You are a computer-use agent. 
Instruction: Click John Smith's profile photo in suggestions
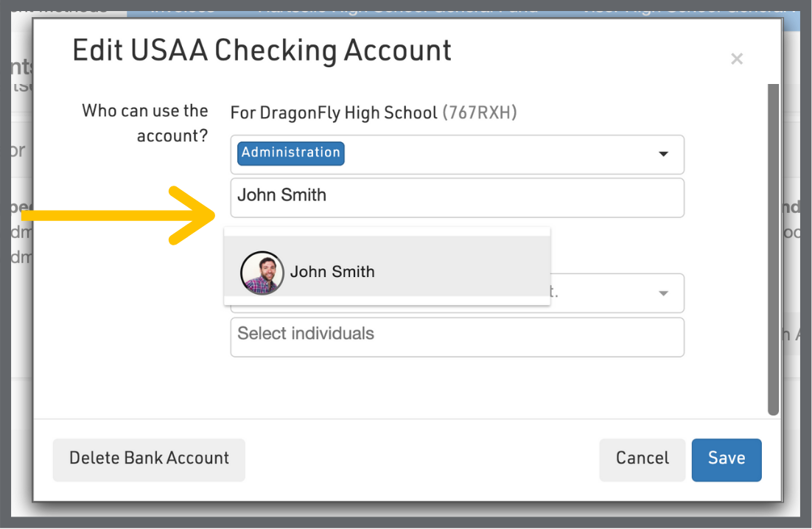pyautogui.click(x=262, y=273)
